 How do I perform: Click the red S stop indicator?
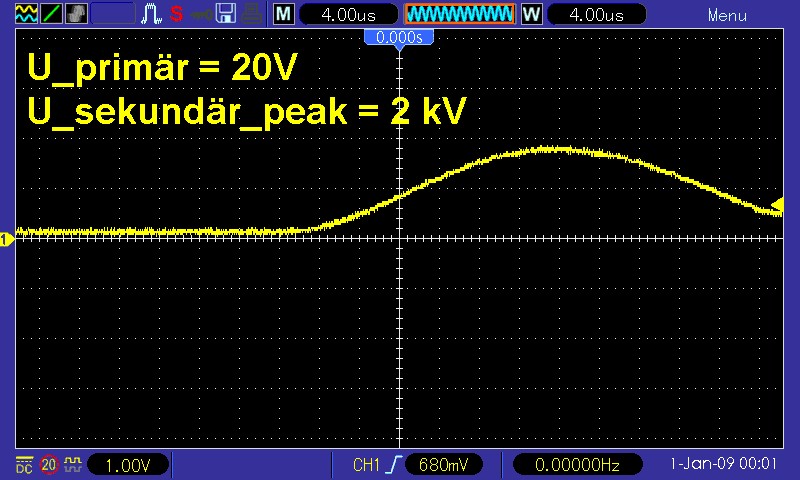(x=176, y=15)
